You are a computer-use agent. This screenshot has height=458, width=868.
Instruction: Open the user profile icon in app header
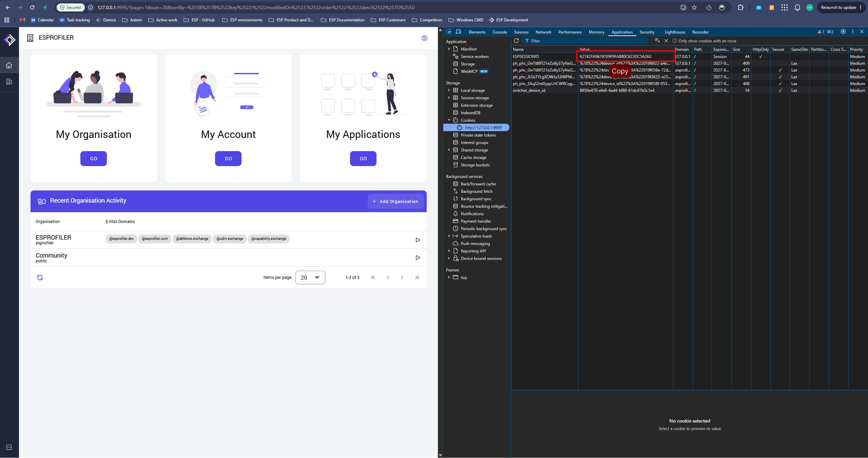[x=424, y=38]
